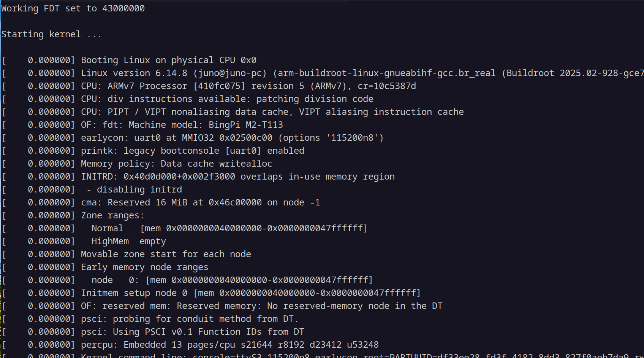Click the '- disabling initrd' line
Image resolution: width=644 pixels, height=358 pixels.
tap(134, 189)
